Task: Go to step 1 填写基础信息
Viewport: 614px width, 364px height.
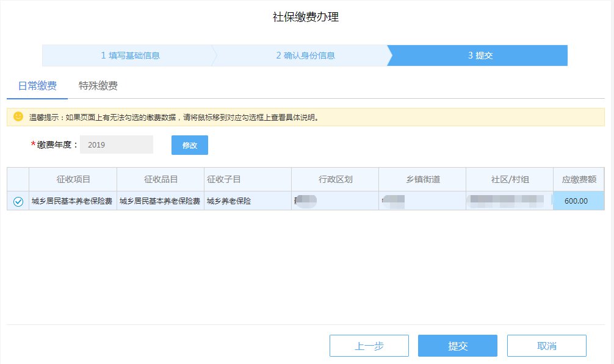Action: click(x=130, y=55)
